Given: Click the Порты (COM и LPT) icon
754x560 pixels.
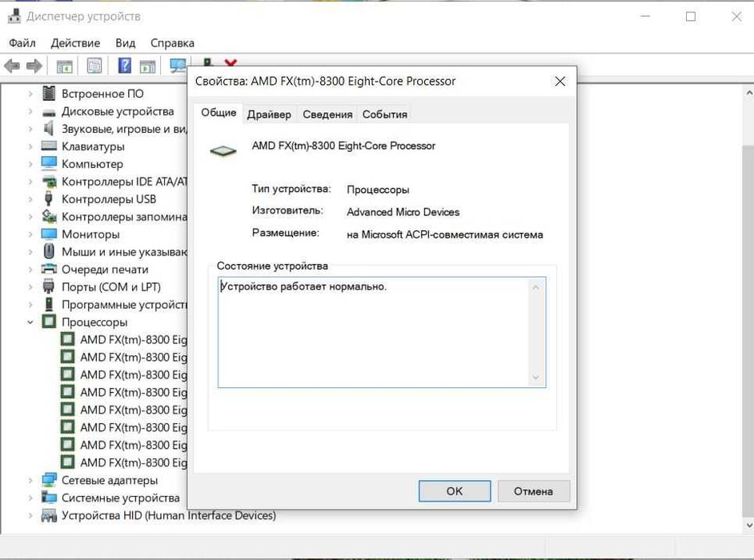Looking at the screenshot, I should [49, 286].
